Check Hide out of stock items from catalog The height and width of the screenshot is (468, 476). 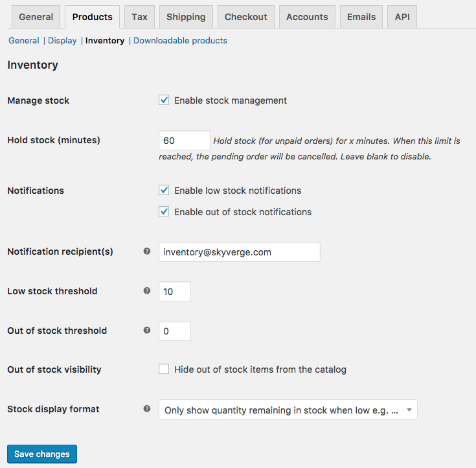[164, 369]
